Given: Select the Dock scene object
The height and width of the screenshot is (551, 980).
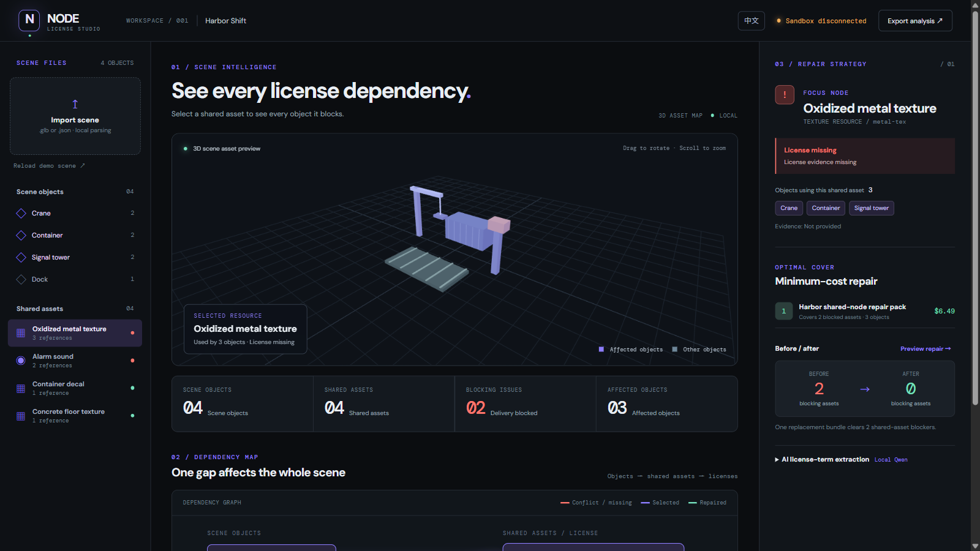Looking at the screenshot, I should click(x=75, y=279).
